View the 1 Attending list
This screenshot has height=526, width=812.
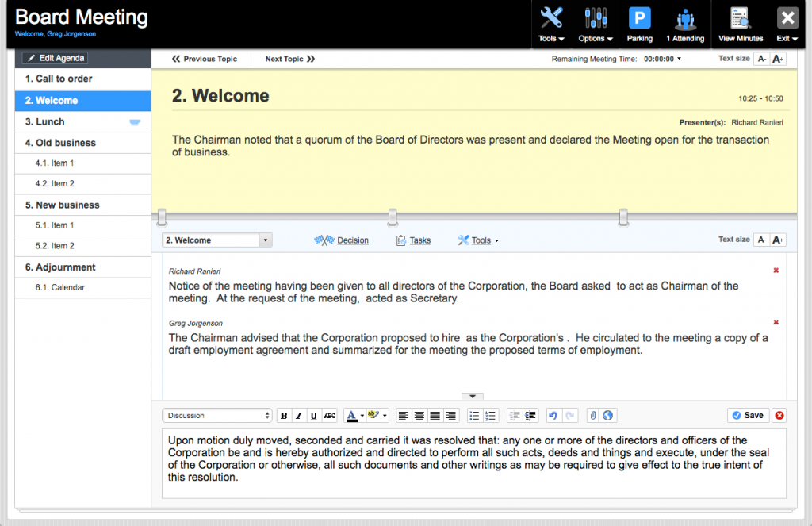click(685, 25)
